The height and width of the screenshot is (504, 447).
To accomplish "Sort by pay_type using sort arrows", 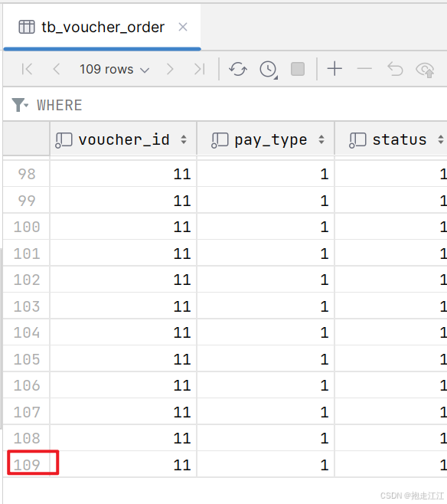I will tap(321, 140).
